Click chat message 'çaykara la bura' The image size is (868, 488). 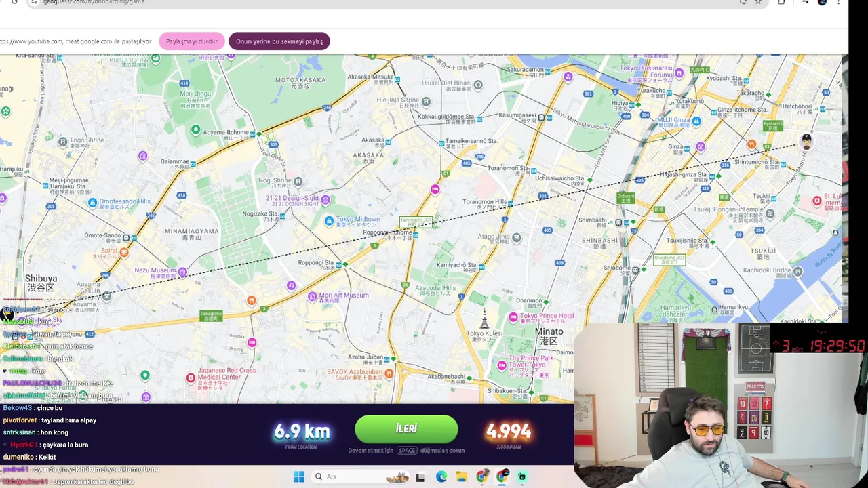(66, 445)
